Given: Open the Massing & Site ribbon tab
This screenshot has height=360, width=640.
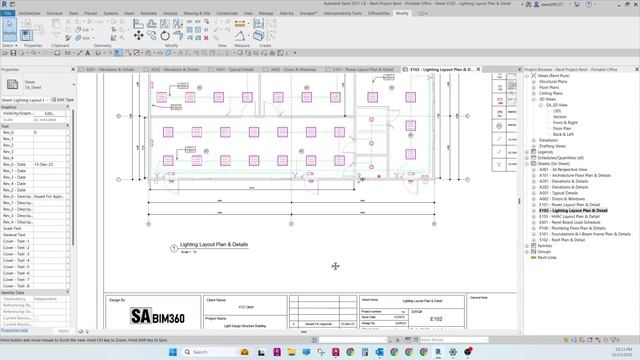Looking at the screenshot, I should tap(197, 13).
